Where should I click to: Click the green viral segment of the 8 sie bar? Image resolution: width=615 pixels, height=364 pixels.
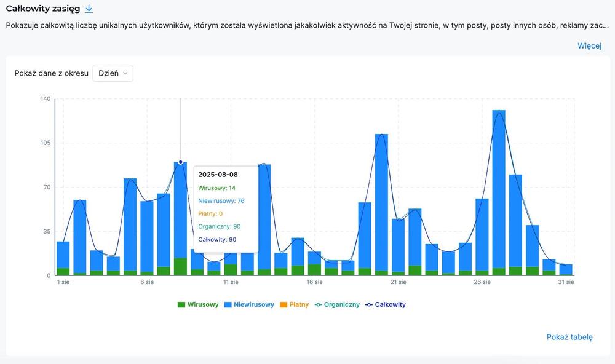(180, 267)
